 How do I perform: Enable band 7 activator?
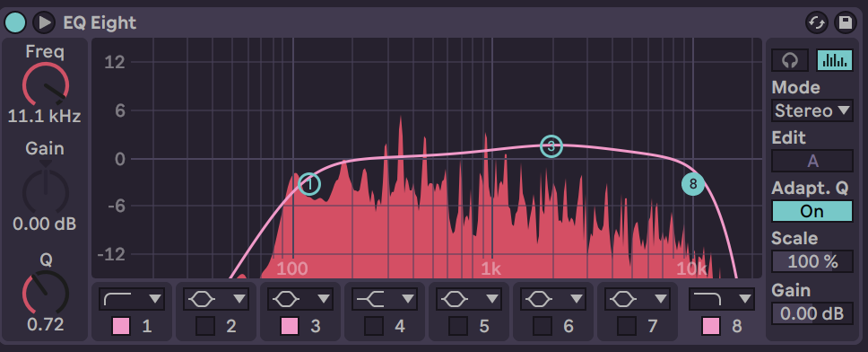[627, 327]
